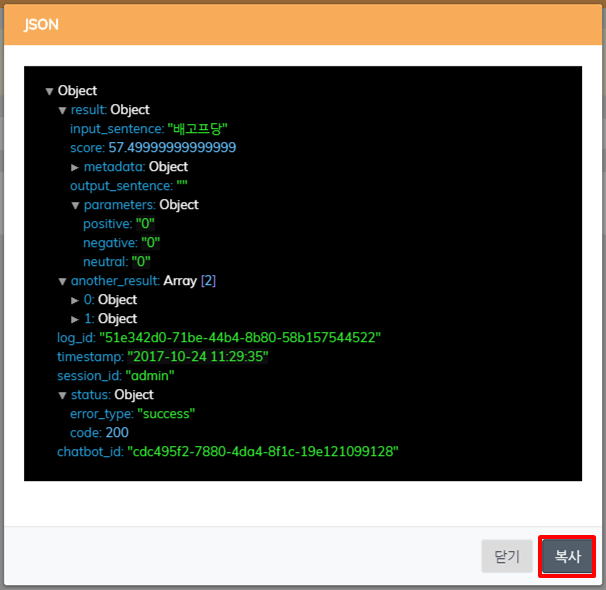Click the status key label
The width and height of the screenshot is (606, 590).
tap(91, 394)
